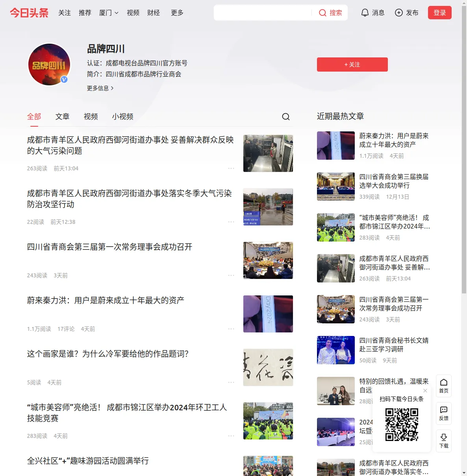Expand 更多信息 profile details
Viewport: 467px width, 476px height.
(x=100, y=88)
